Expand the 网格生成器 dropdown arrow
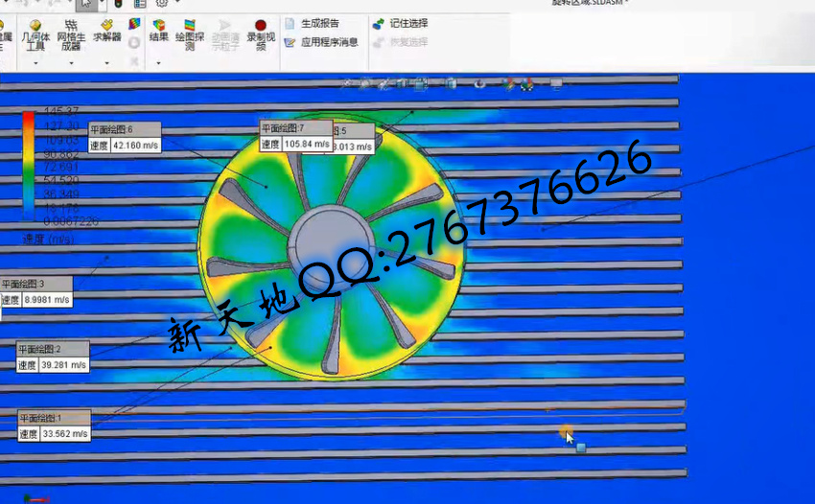 pos(71,63)
